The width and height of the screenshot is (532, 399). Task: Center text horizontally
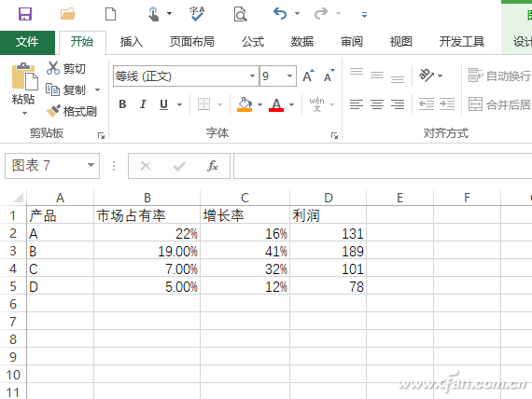point(377,104)
